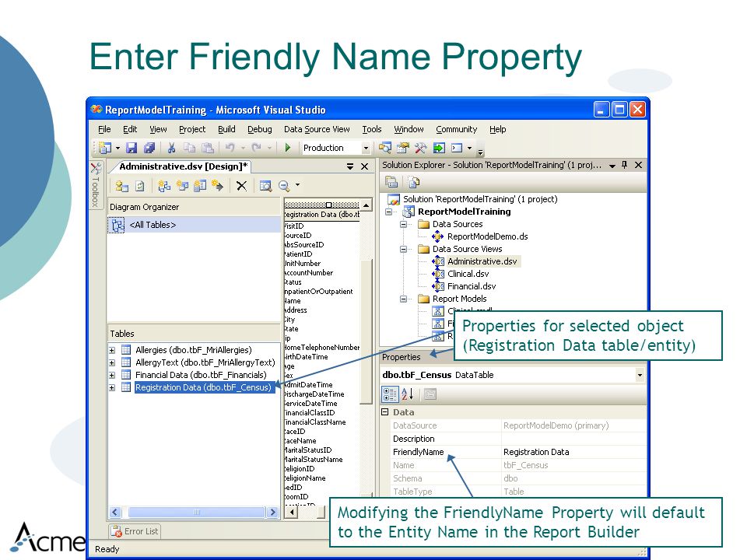Click the New Relationship arrow icon
Image resolution: width=747 pixels, height=560 pixels.
pos(218,186)
